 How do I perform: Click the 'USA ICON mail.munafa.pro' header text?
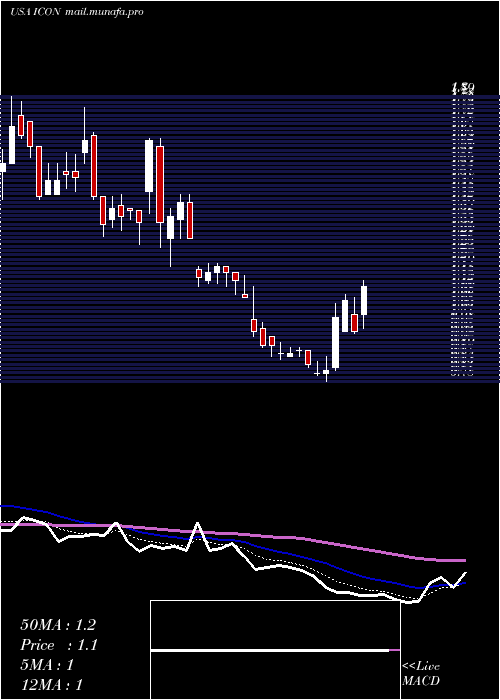coord(77,12)
